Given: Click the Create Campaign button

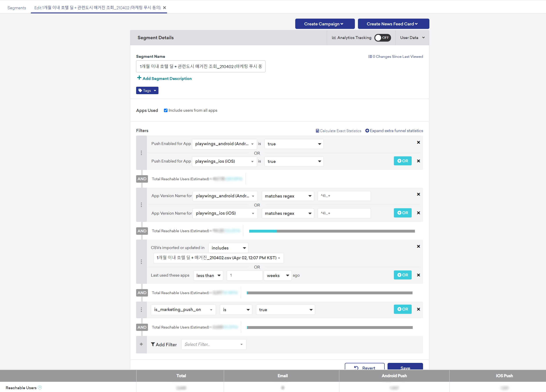Looking at the screenshot, I should click(325, 24).
